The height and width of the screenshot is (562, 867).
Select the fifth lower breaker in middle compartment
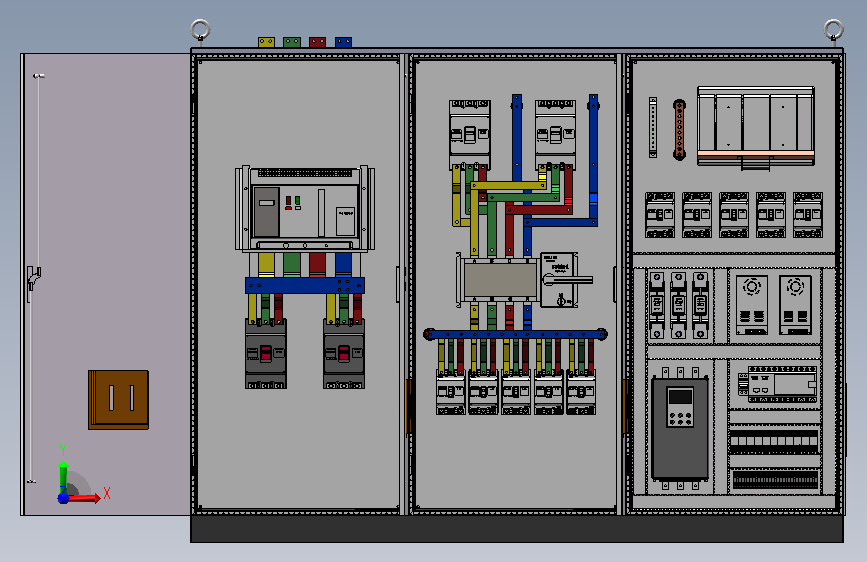click(x=581, y=393)
